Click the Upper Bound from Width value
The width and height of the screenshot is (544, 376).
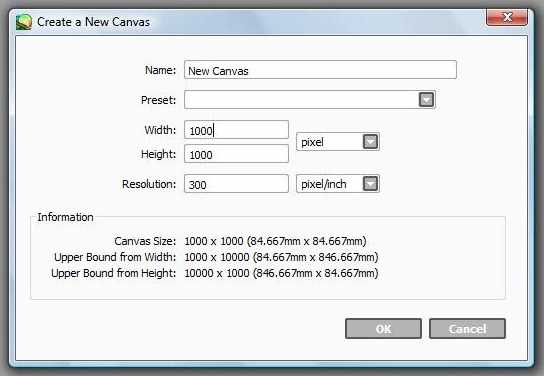[281, 257]
